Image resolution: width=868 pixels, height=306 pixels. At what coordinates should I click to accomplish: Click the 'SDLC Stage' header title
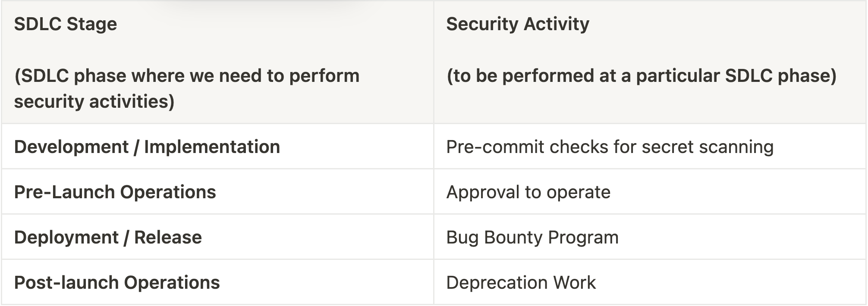click(65, 24)
